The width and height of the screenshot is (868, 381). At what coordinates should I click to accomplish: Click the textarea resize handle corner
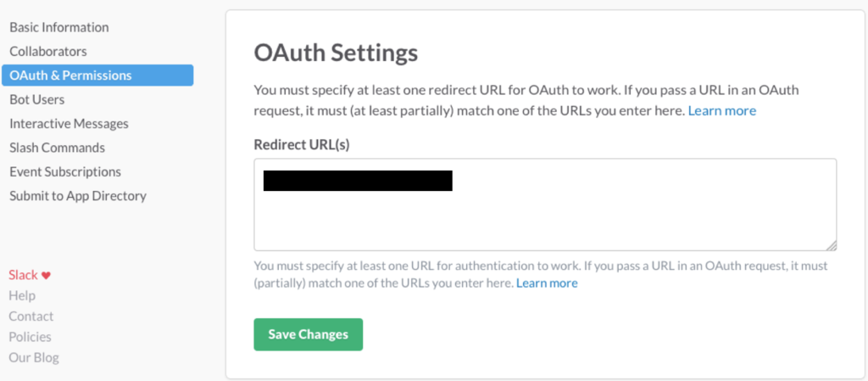[832, 246]
